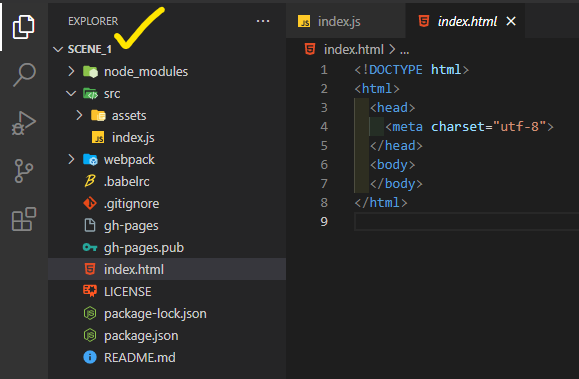This screenshot has height=379, width=579.
Task: Click the closing body tag on line 7
Action: [x=396, y=184]
